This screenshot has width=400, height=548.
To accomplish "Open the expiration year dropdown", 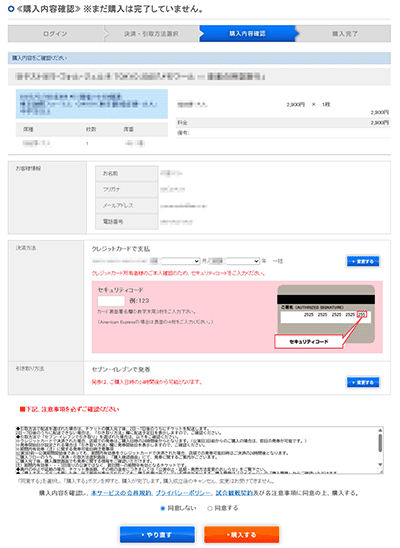I will 243,261.
